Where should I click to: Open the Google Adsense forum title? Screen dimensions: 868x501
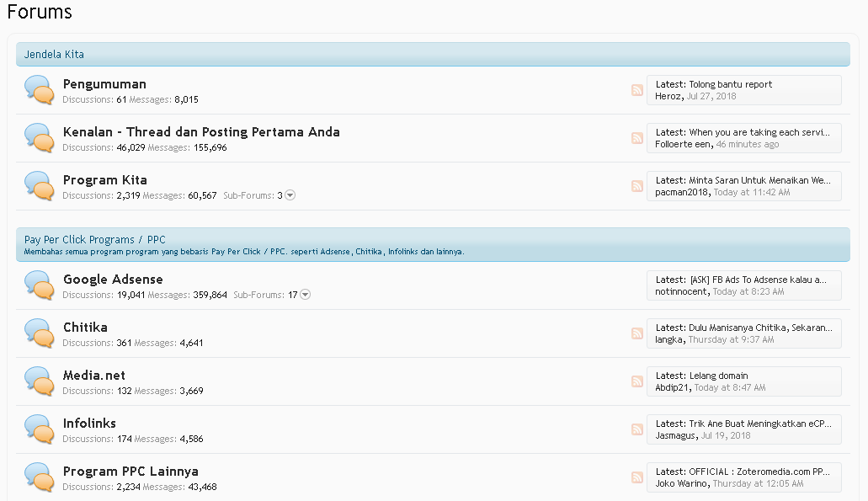click(x=113, y=280)
